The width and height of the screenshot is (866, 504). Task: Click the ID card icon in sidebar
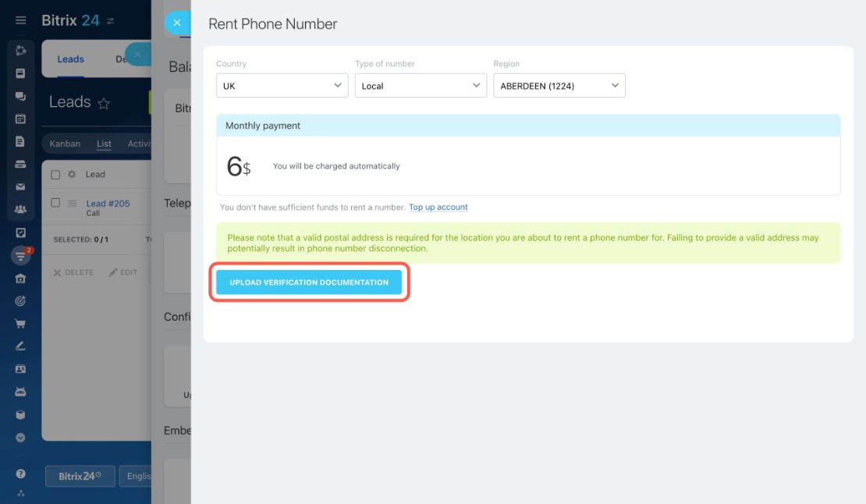20,369
